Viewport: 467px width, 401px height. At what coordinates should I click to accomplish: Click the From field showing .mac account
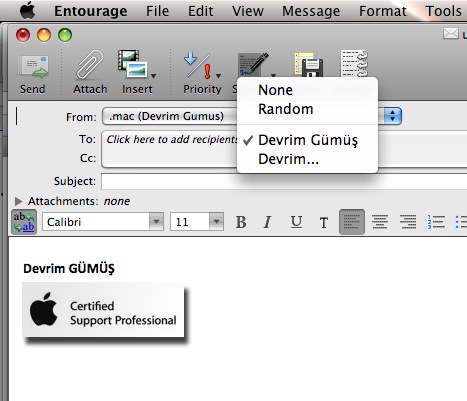[x=252, y=116]
